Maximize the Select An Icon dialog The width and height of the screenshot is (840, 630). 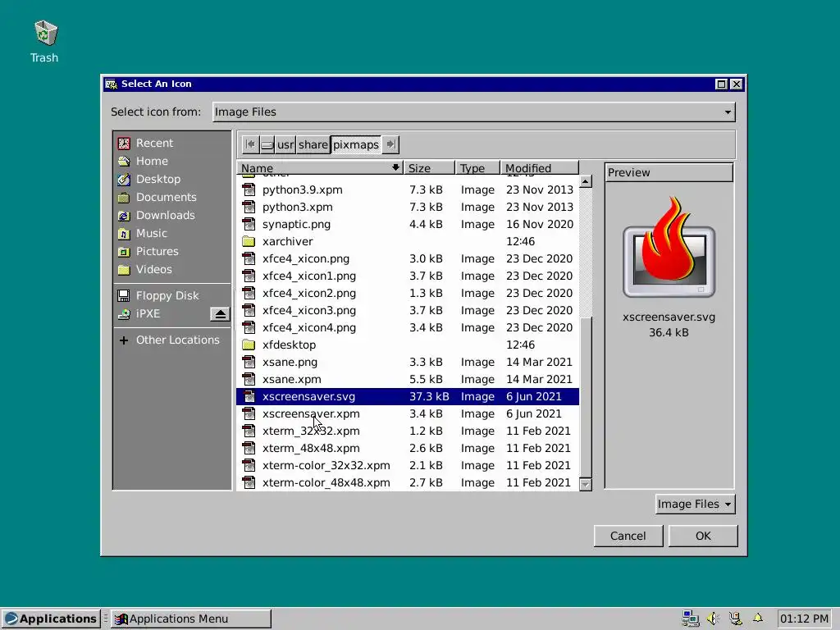pos(721,84)
